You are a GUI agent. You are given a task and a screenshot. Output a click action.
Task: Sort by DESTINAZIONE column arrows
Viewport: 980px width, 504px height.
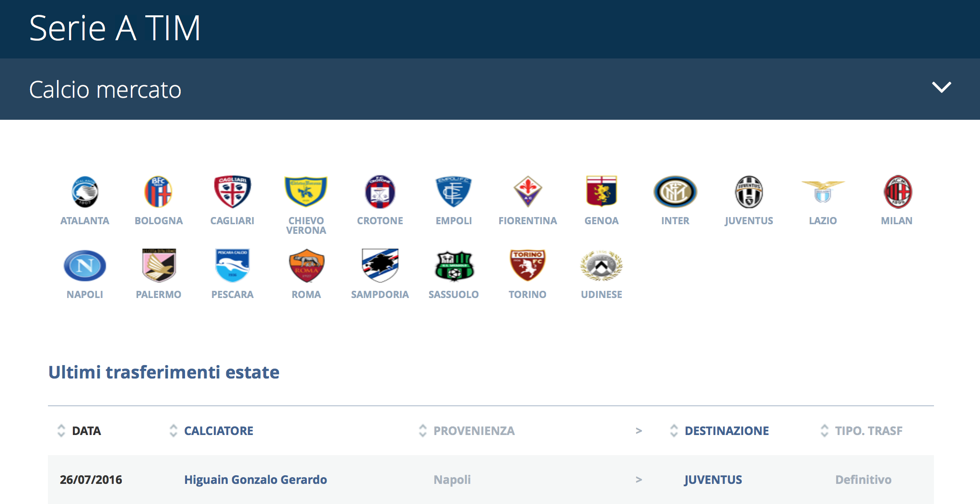coord(674,431)
